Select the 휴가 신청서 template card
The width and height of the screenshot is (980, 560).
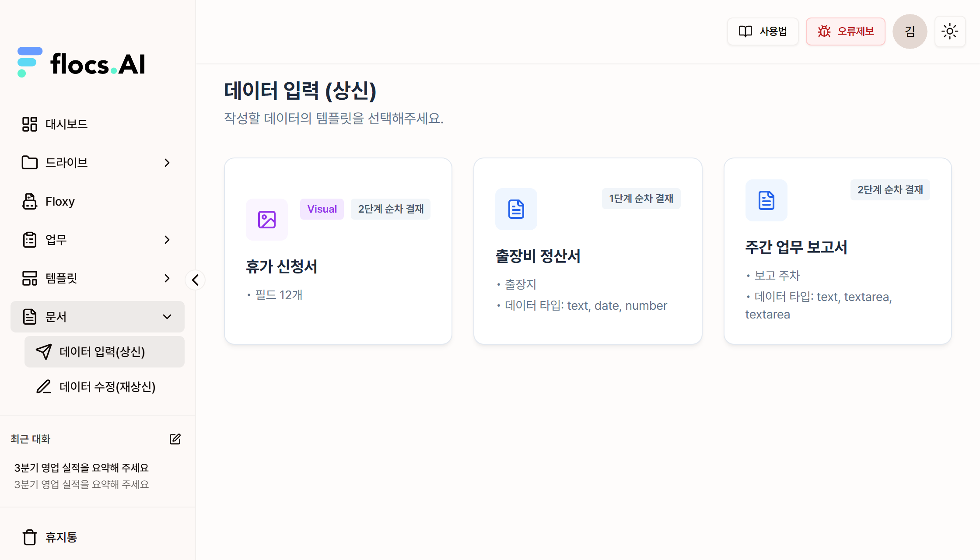coord(338,251)
